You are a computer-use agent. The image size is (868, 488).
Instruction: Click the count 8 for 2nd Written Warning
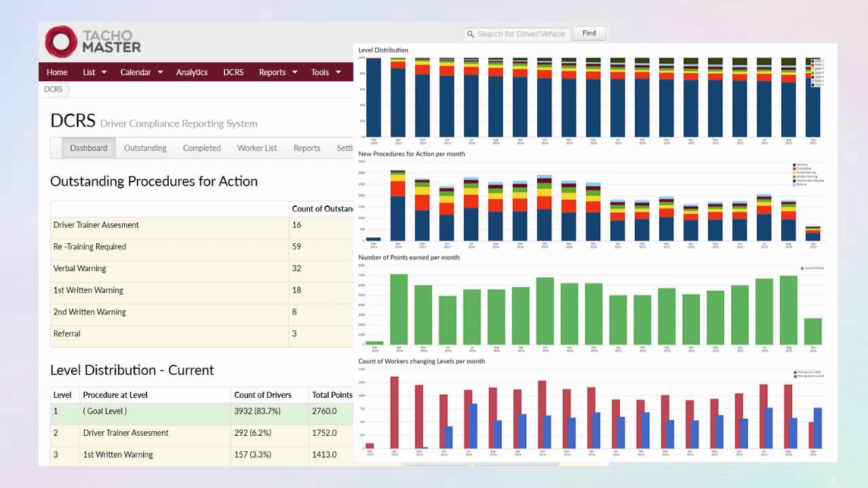click(294, 312)
